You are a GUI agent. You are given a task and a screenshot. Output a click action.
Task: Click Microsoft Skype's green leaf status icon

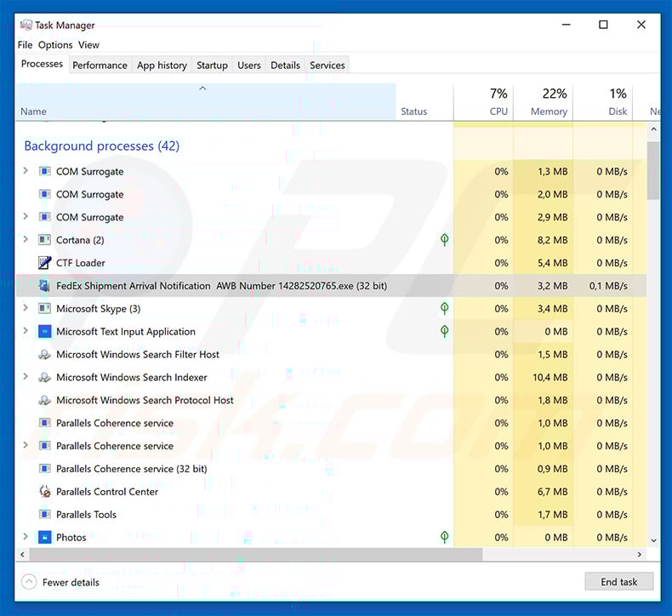[x=444, y=308]
